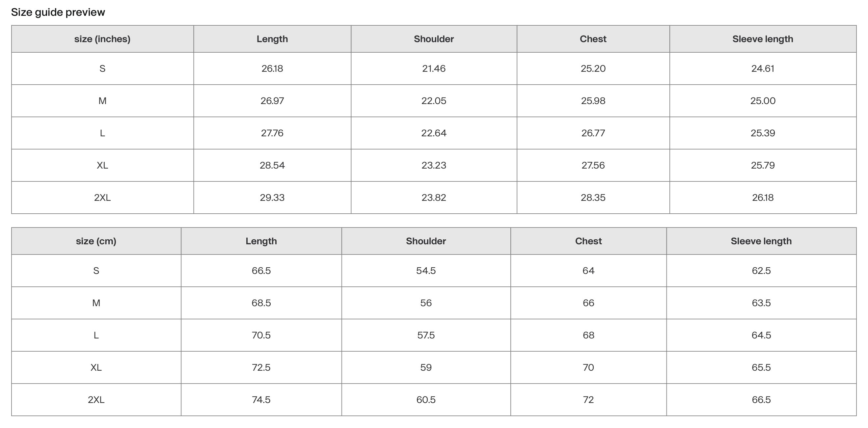Click the "Size guide preview" heading

click(58, 13)
